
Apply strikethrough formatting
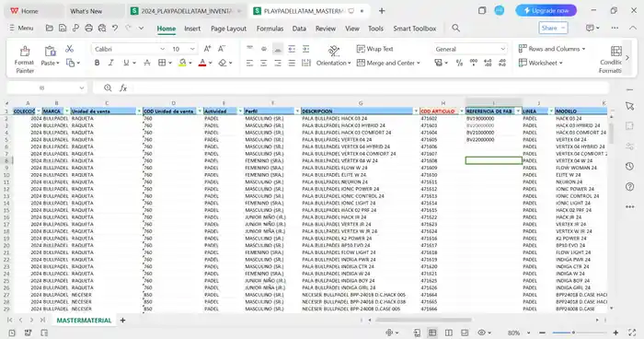(146, 63)
